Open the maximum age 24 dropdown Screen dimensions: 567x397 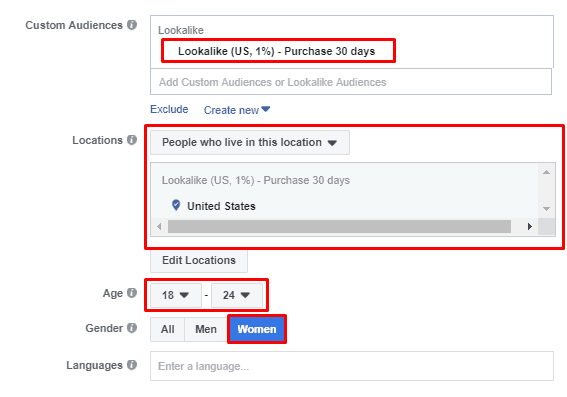(x=237, y=295)
